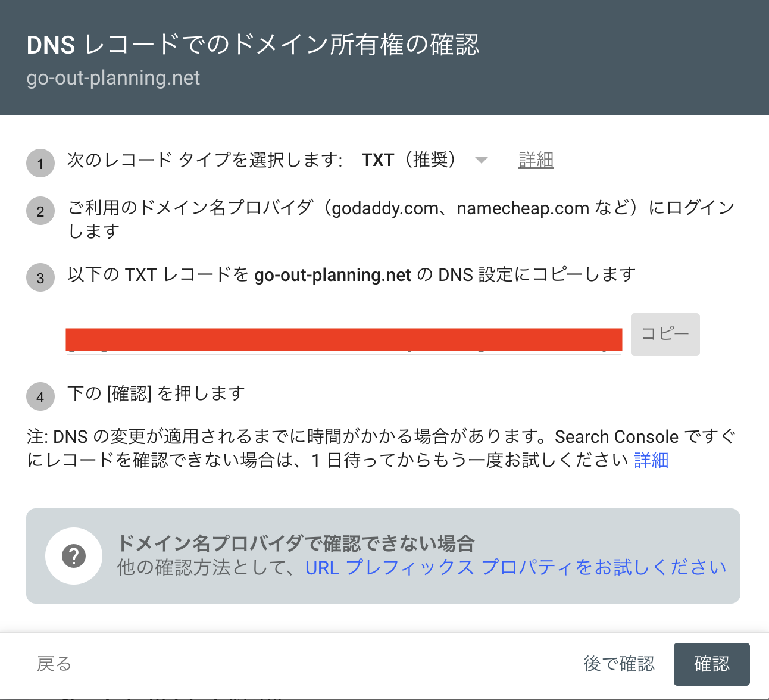The width and height of the screenshot is (769, 700).
Task: Click the step 3 numbered circle badge
Action: 40,277
